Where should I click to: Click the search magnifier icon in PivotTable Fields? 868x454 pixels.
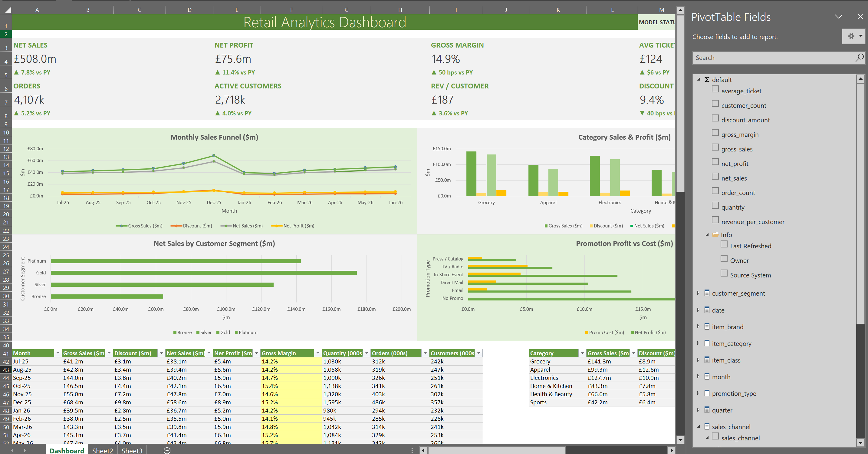pos(859,58)
